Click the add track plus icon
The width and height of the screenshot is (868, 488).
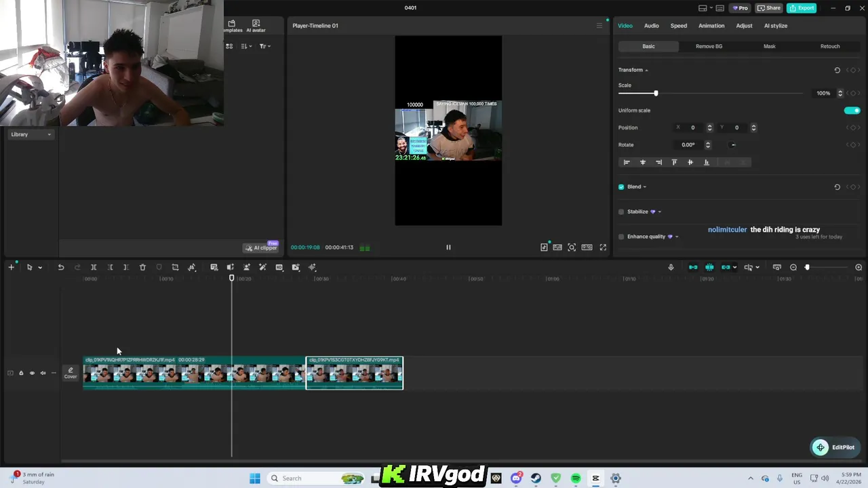click(x=11, y=268)
